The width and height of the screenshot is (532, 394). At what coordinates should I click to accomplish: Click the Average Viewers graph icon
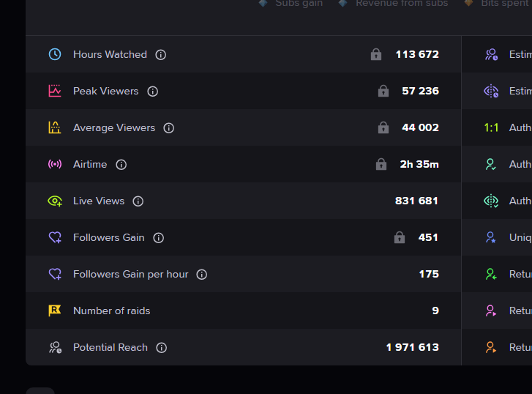(x=55, y=127)
